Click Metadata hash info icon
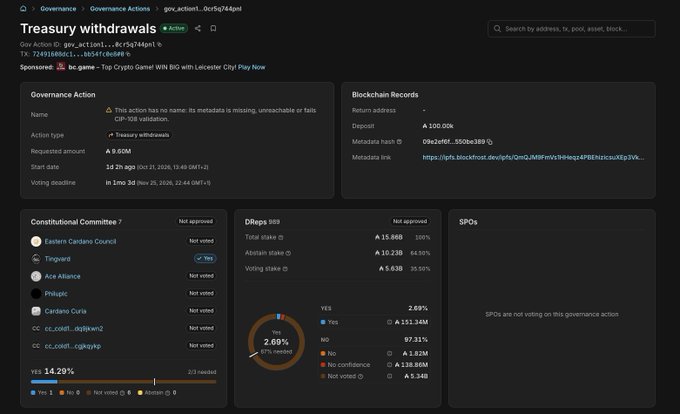680x414 pixels. pos(399,142)
